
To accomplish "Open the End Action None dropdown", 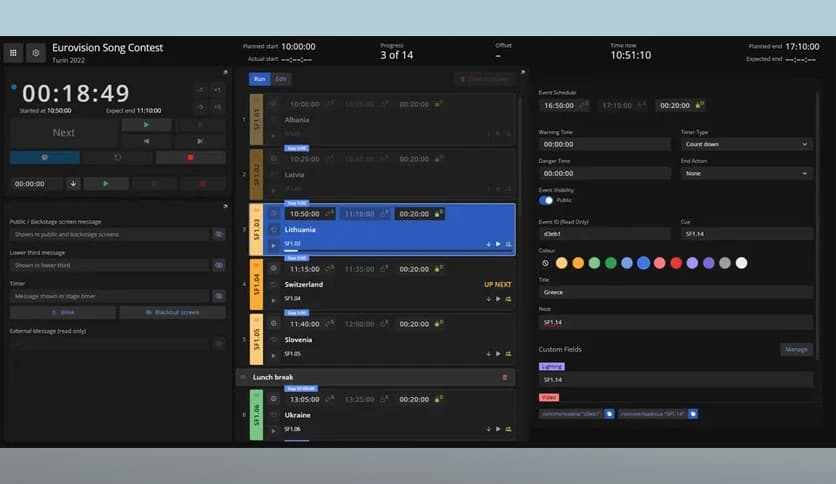I will tap(746, 173).
